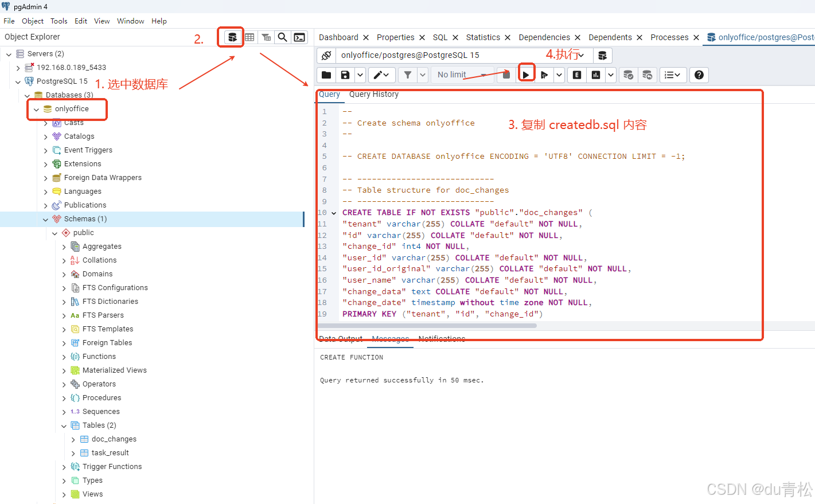Image resolution: width=815 pixels, height=504 pixels.
Task: Click the Help question mark icon
Action: pyautogui.click(x=699, y=75)
